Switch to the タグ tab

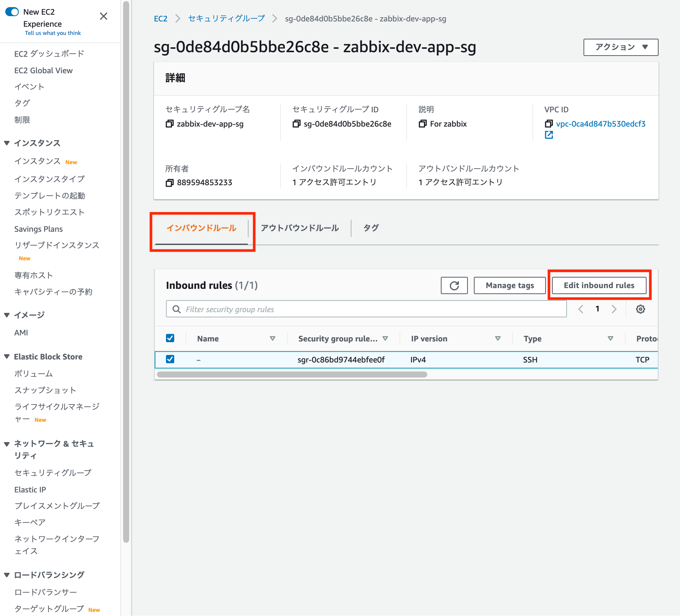[371, 228]
